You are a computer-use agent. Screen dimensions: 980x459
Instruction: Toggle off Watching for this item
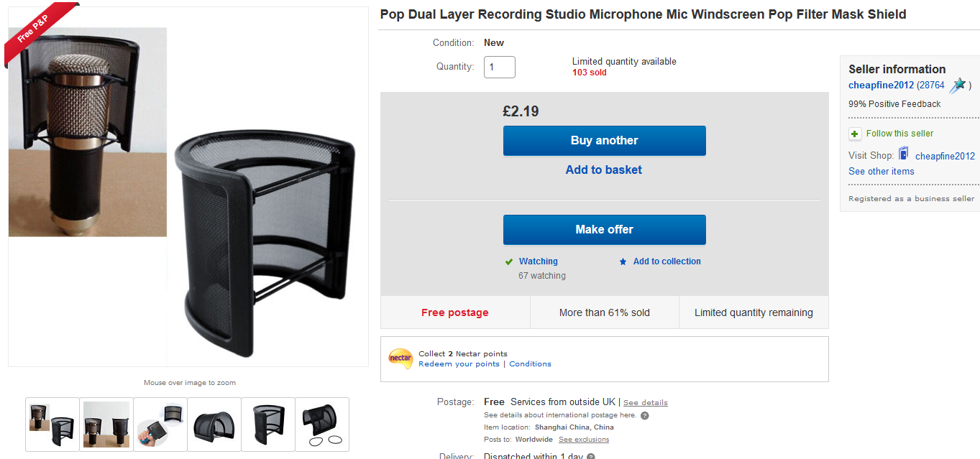coord(539,261)
